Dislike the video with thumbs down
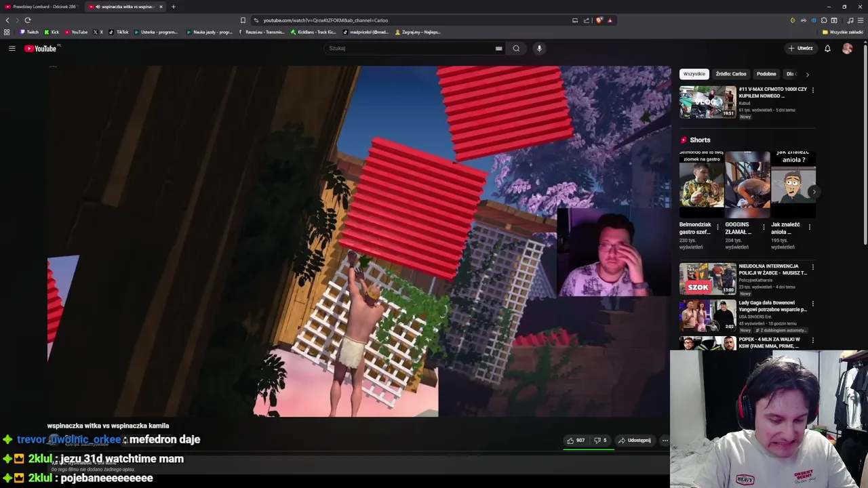Viewport: 868px width, 488px height. [x=600, y=441]
